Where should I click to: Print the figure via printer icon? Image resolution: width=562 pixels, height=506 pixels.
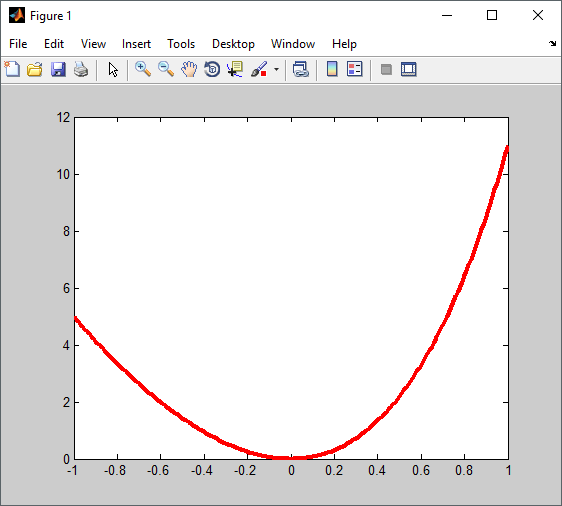coord(81,69)
